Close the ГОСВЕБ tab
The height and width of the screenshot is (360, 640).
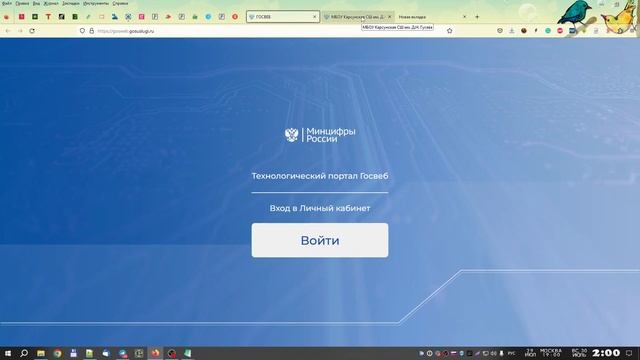click(x=314, y=17)
